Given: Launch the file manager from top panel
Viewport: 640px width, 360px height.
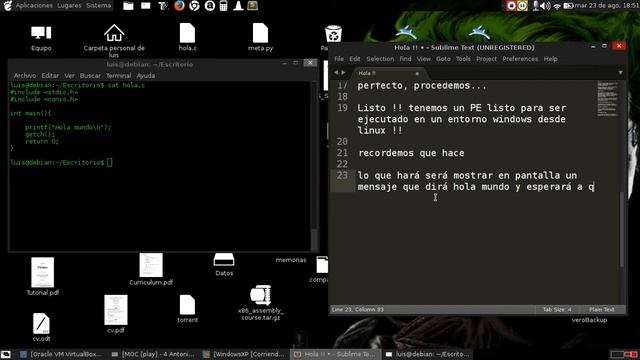Looking at the screenshot, I should (x=128, y=6).
